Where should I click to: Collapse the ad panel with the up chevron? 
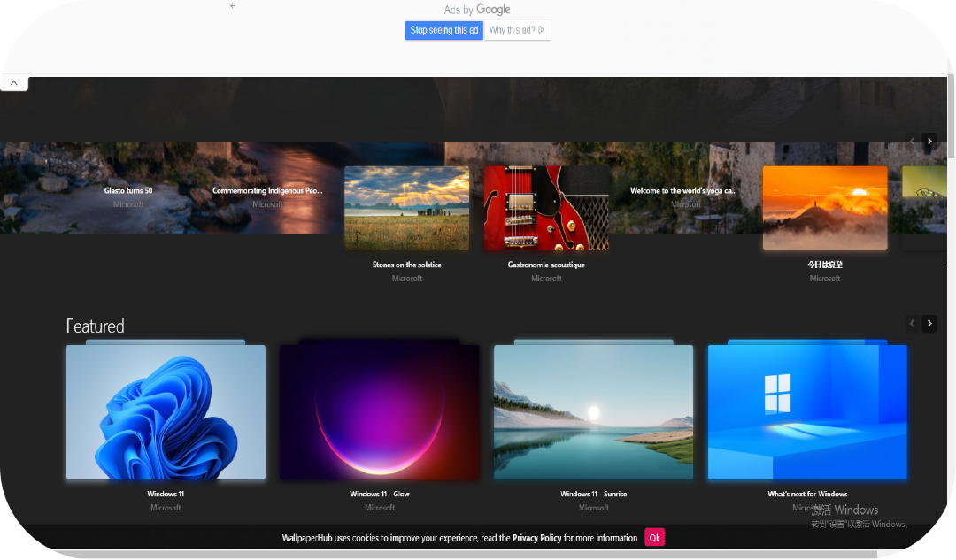[x=14, y=83]
